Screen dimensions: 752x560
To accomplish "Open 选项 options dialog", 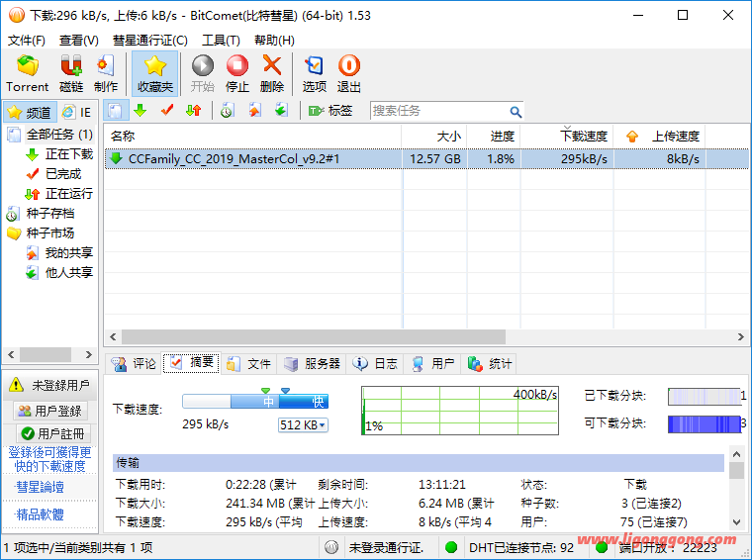I will (x=314, y=74).
